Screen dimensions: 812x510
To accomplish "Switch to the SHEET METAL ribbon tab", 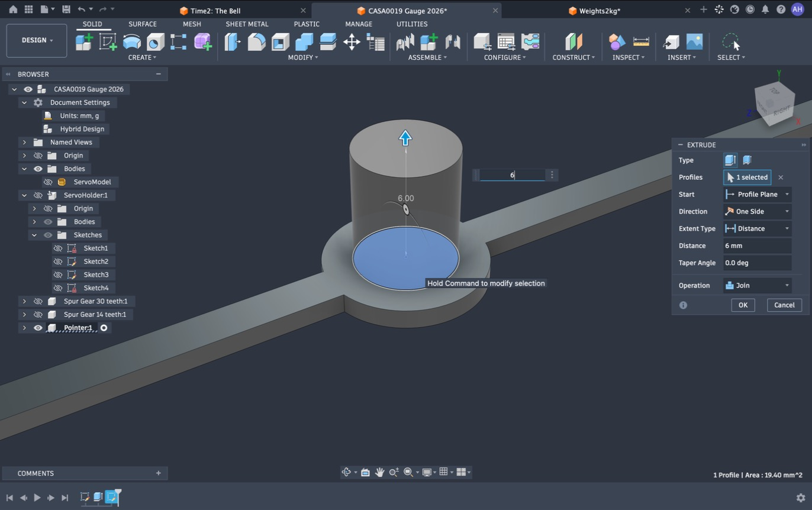I will (x=247, y=24).
